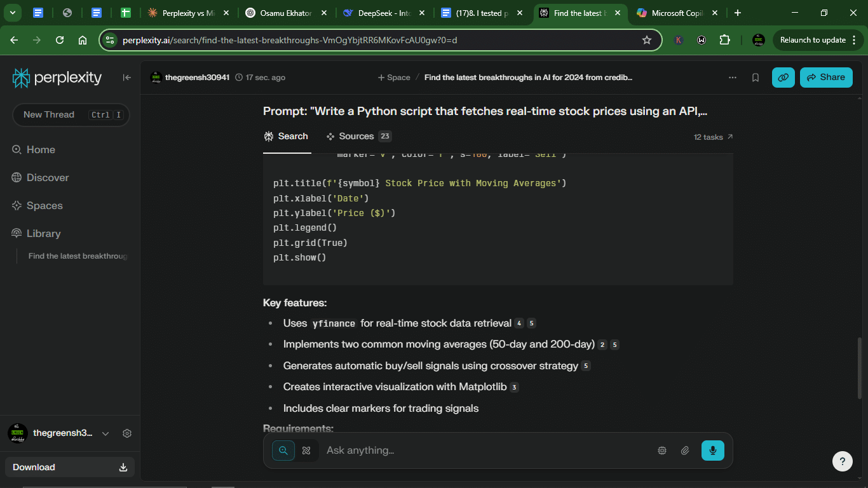Click the page vertical scrollbar thumb
868x488 pixels.
pyautogui.click(x=860, y=369)
